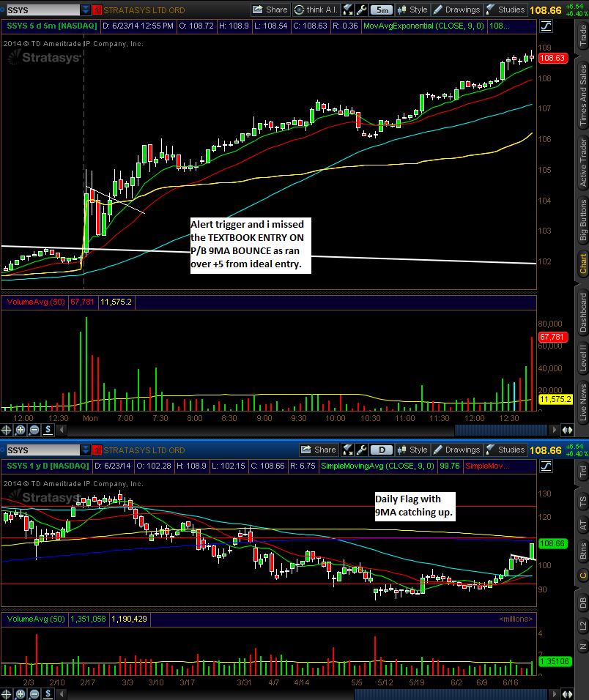This screenshot has width=589, height=700.
Task: Open D timeframe selector in bottom chart
Action: 382,450
